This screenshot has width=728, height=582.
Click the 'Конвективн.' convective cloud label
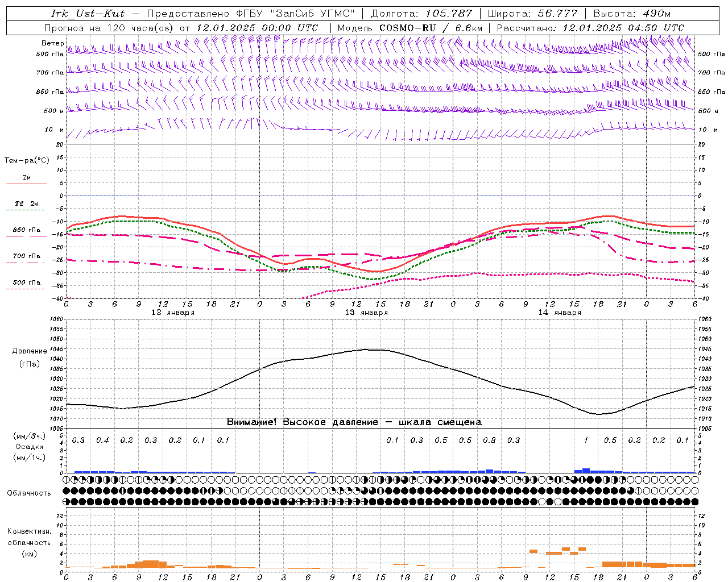click(29, 531)
